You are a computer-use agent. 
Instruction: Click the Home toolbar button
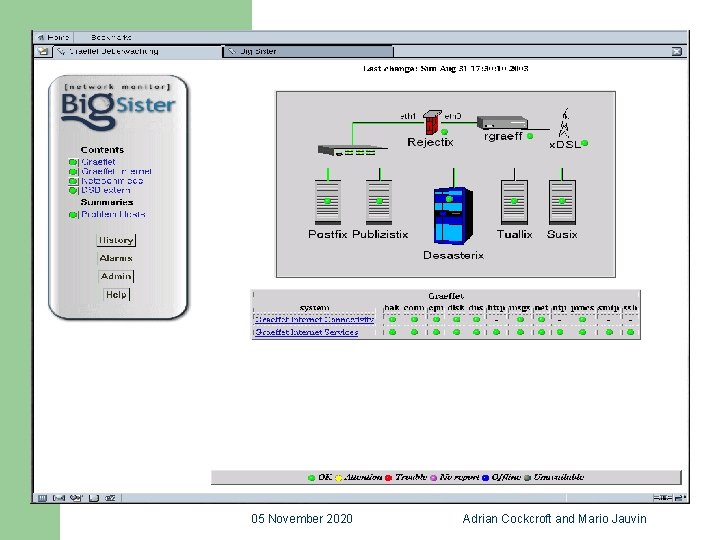point(54,37)
